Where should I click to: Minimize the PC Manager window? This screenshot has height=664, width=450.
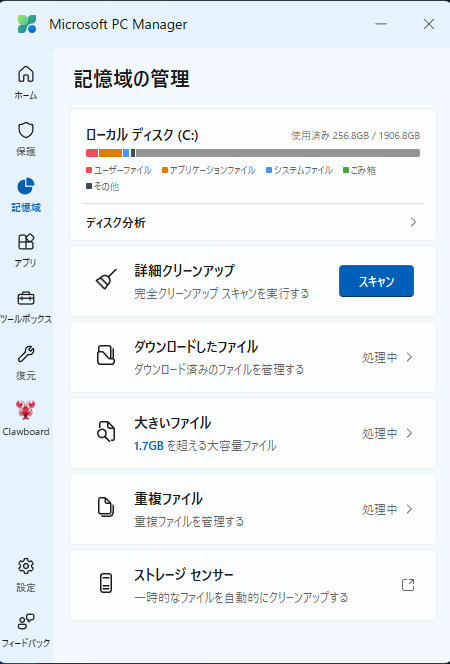[x=381, y=24]
